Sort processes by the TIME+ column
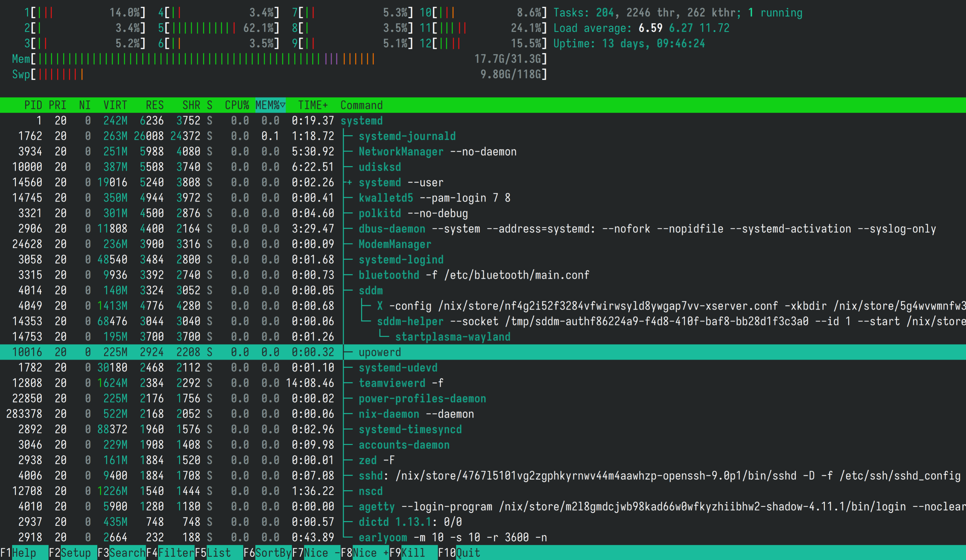Image resolution: width=966 pixels, height=560 pixels. tap(313, 105)
